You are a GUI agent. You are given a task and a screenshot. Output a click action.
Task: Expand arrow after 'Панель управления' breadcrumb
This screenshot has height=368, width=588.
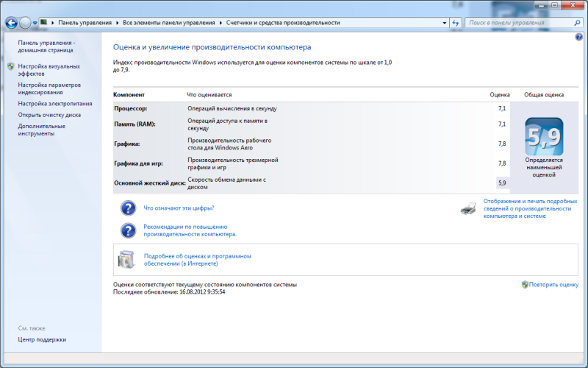pos(118,23)
